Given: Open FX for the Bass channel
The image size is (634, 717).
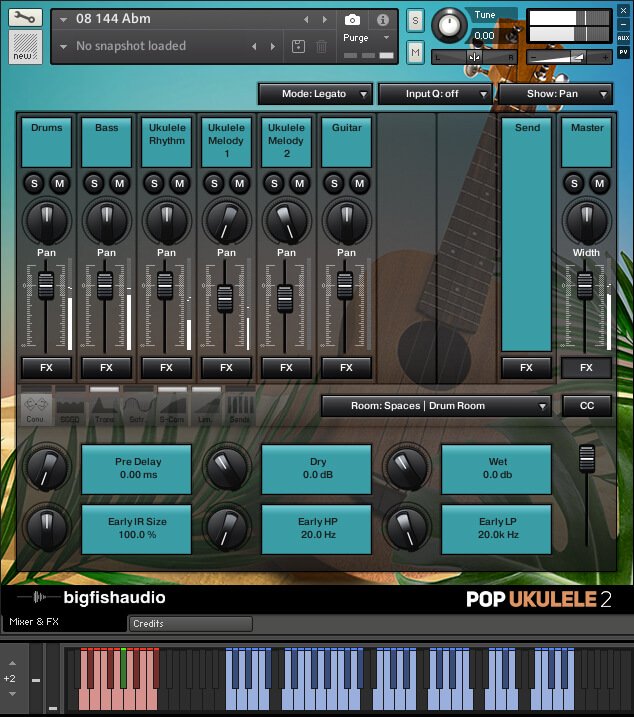Looking at the screenshot, I should 107,368.
